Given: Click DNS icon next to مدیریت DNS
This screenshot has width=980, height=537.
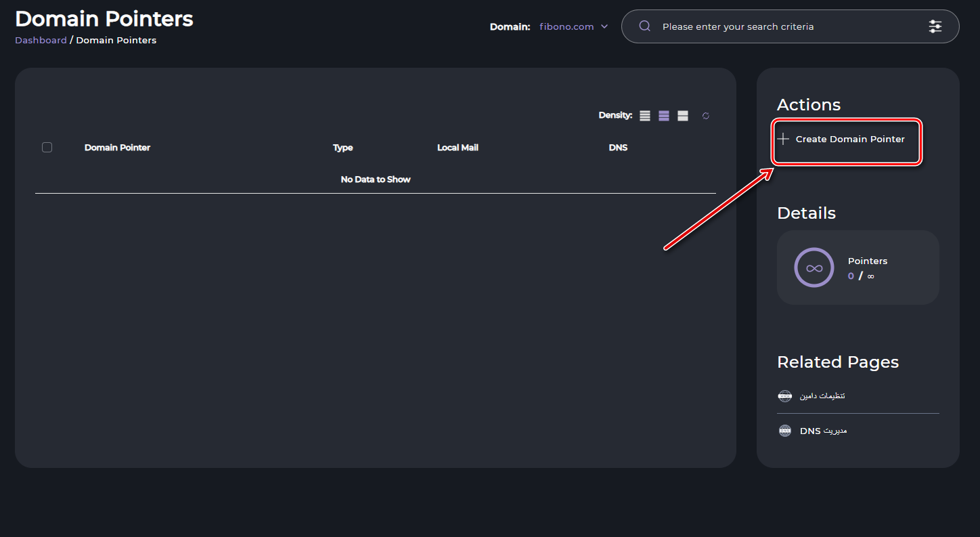Looking at the screenshot, I should (785, 431).
